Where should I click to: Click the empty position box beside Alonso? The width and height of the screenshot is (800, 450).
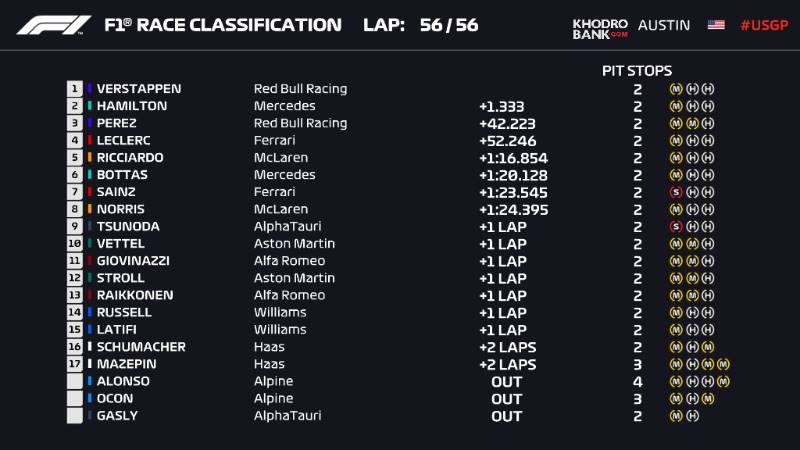click(74, 381)
